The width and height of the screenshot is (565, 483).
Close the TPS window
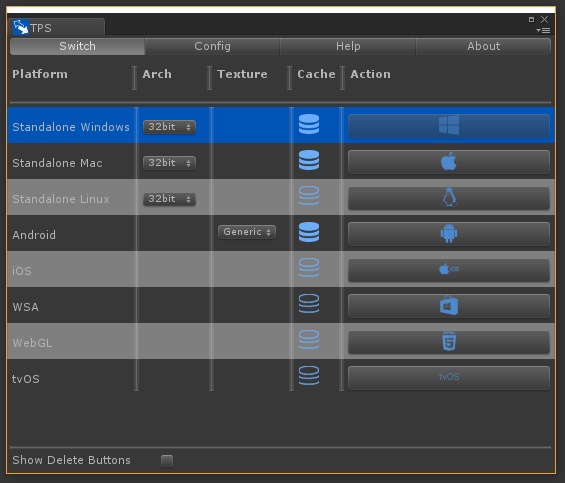[x=544, y=19]
